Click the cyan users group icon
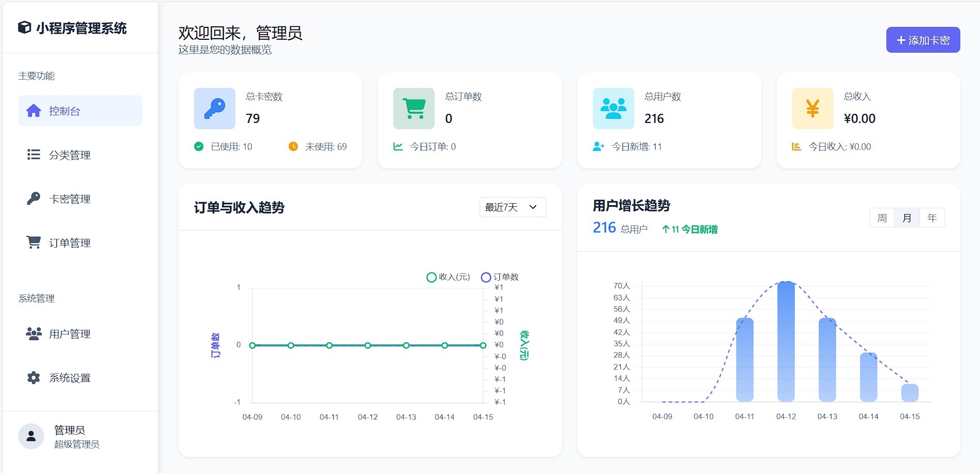The height and width of the screenshot is (473, 980). (613, 109)
